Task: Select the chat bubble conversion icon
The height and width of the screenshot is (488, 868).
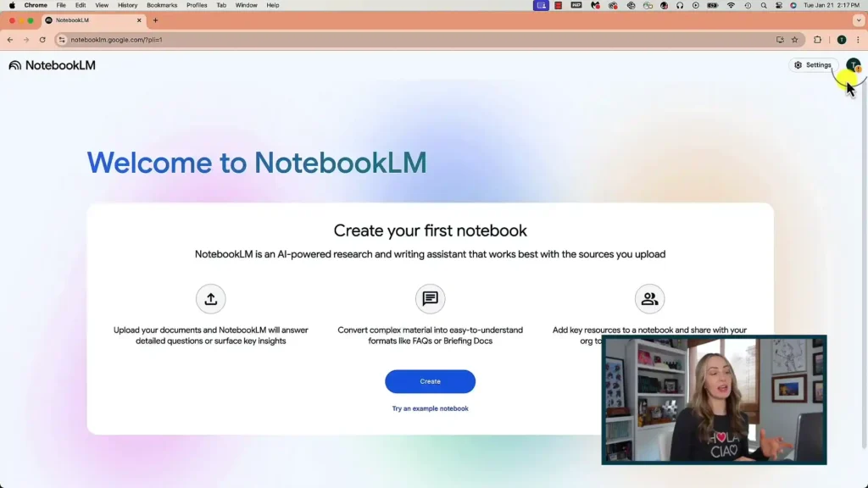Action: (x=430, y=298)
